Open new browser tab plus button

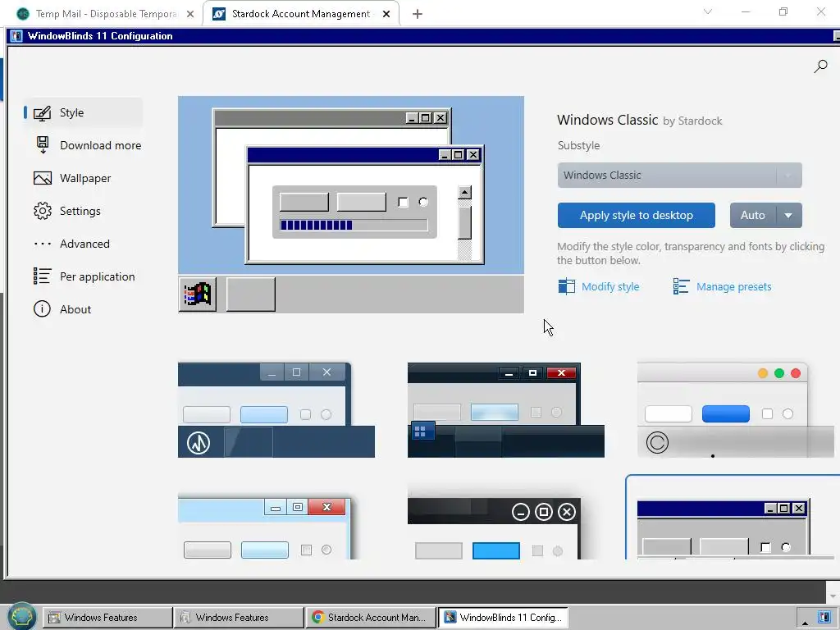pyautogui.click(x=418, y=14)
